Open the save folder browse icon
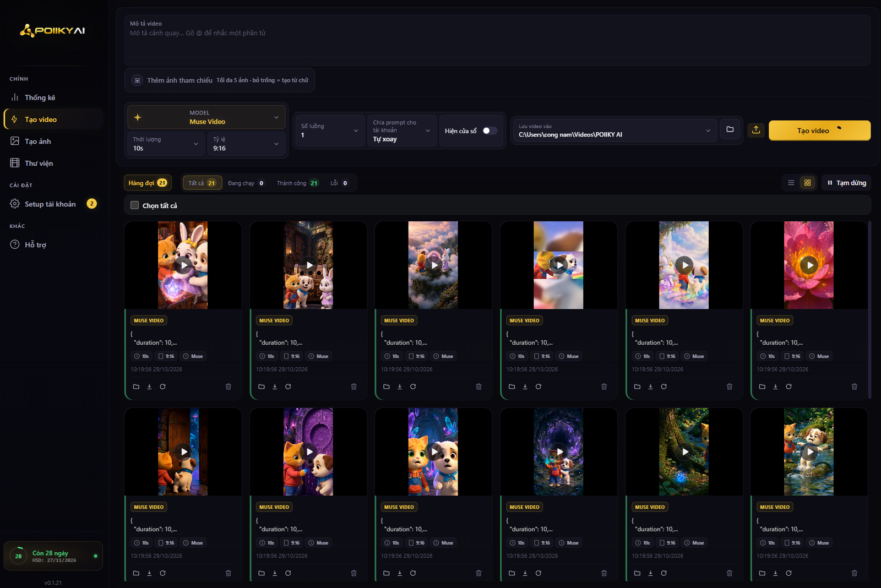The width and height of the screenshot is (881, 588). click(x=730, y=129)
